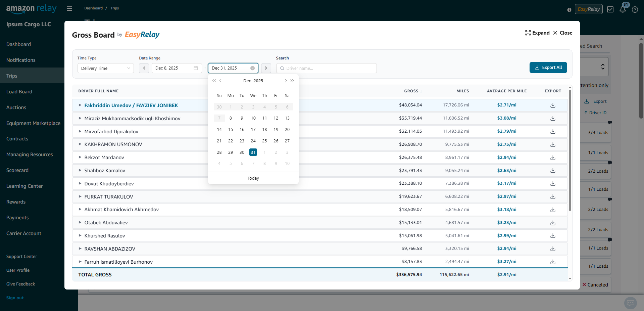Open the help question mark icon

[635, 10]
